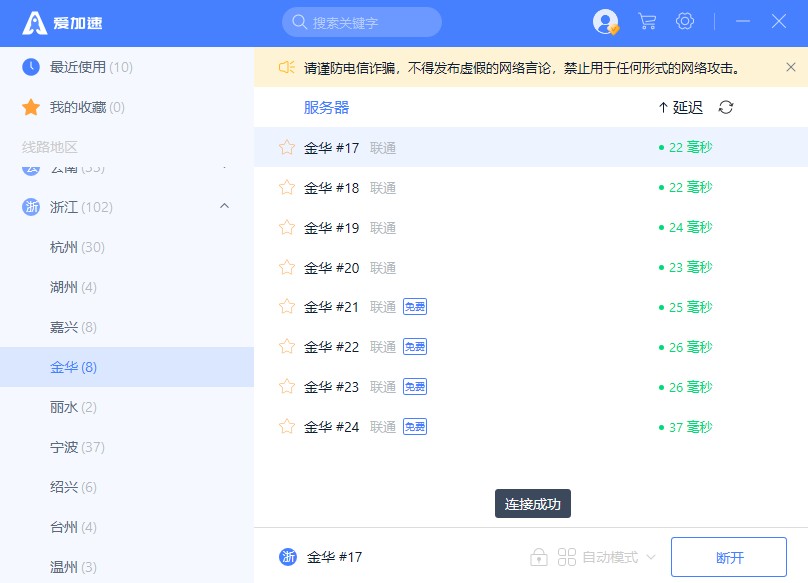Favorite server 金华 #17 with star
The height and width of the screenshot is (583, 808).
[x=287, y=148]
